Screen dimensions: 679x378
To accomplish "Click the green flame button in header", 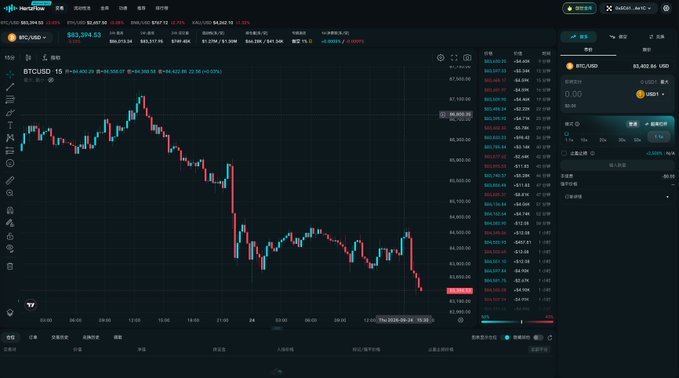I will [579, 8].
